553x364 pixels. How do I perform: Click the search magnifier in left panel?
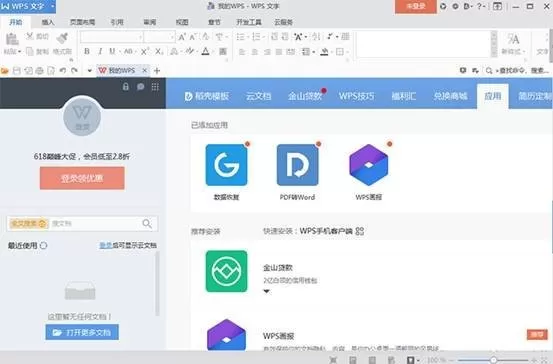147,223
